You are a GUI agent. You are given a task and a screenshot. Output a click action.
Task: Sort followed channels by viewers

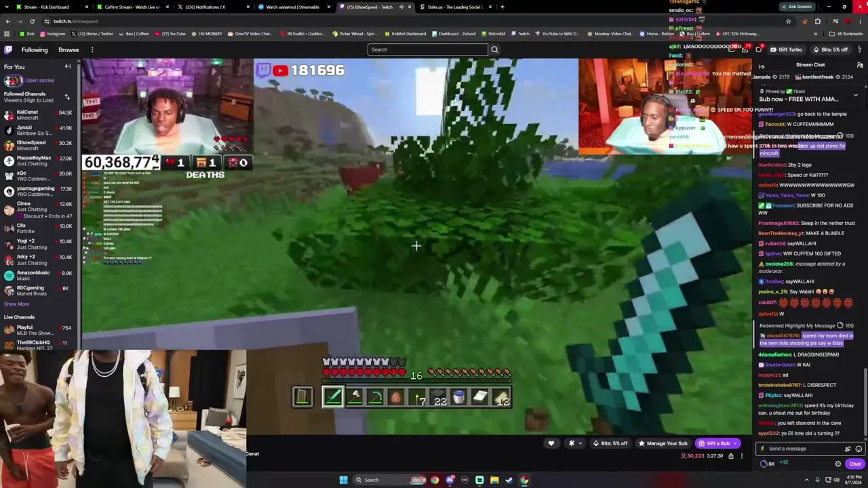(67, 97)
